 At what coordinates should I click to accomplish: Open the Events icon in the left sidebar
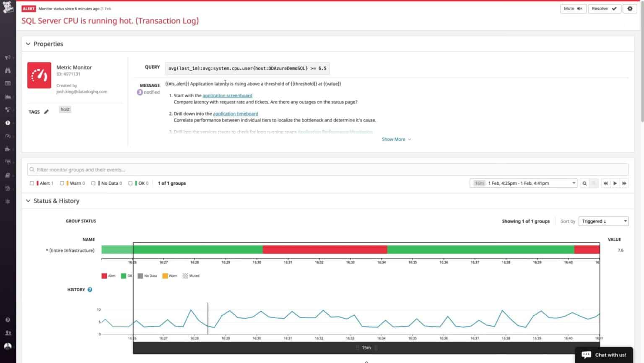point(8,57)
